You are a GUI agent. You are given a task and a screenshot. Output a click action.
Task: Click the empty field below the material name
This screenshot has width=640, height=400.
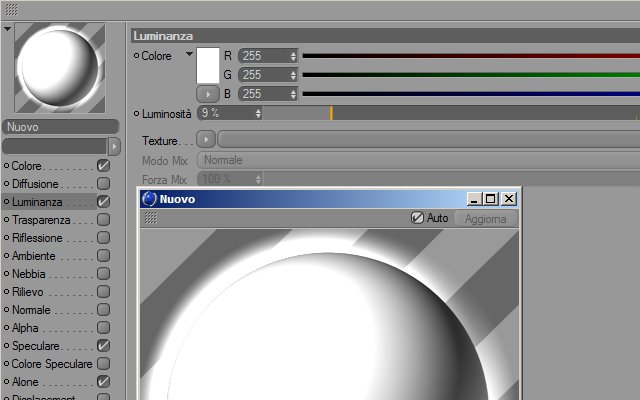point(55,146)
